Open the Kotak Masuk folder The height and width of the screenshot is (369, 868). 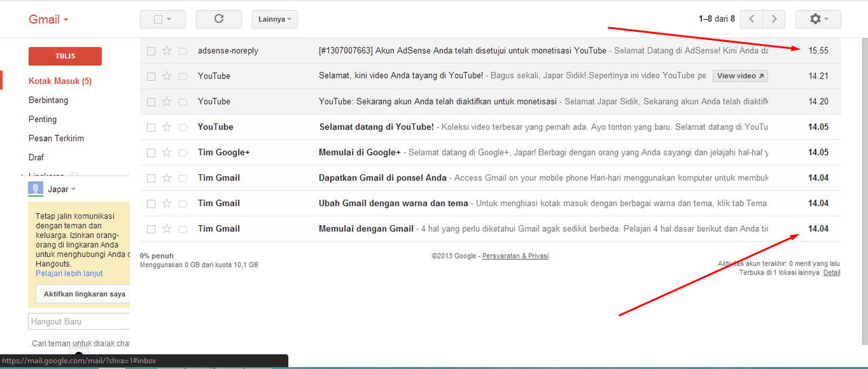click(60, 81)
